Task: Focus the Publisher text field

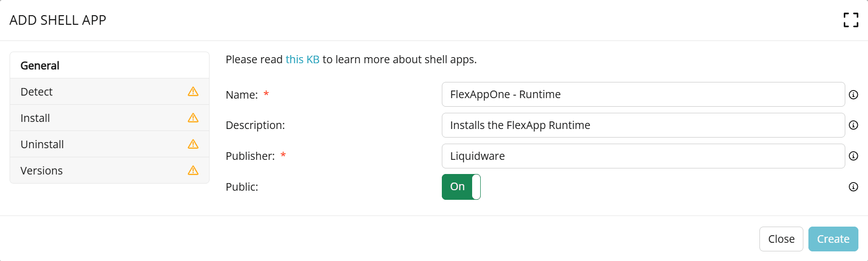Action: click(643, 156)
